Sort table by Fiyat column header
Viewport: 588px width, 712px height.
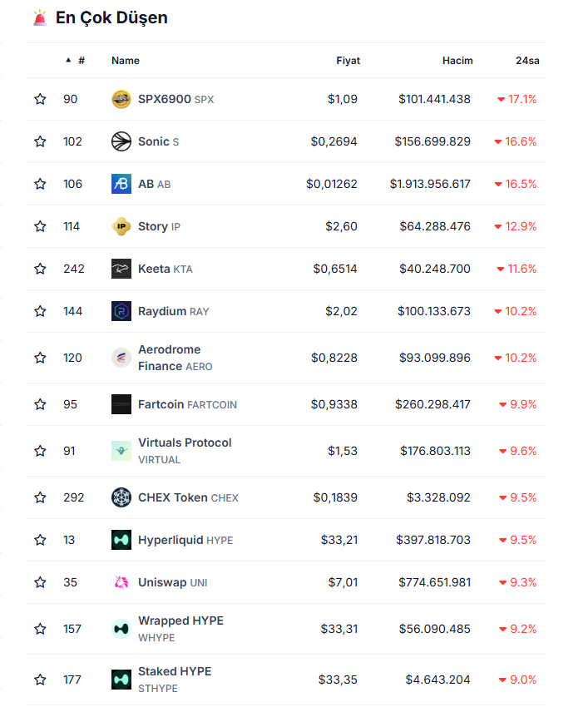tap(348, 61)
